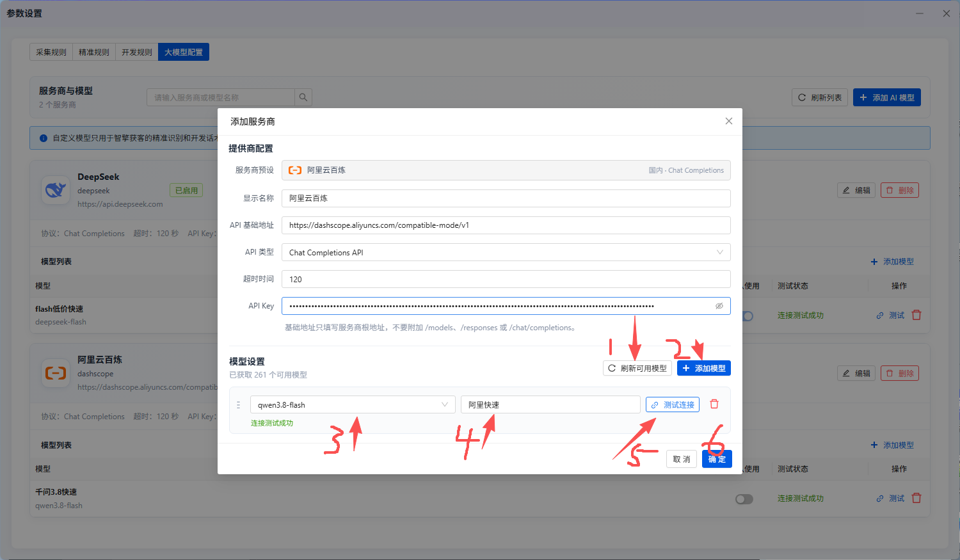Cancel the dialog with 取消
The width and height of the screenshot is (960, 560).
pos(682,459)
